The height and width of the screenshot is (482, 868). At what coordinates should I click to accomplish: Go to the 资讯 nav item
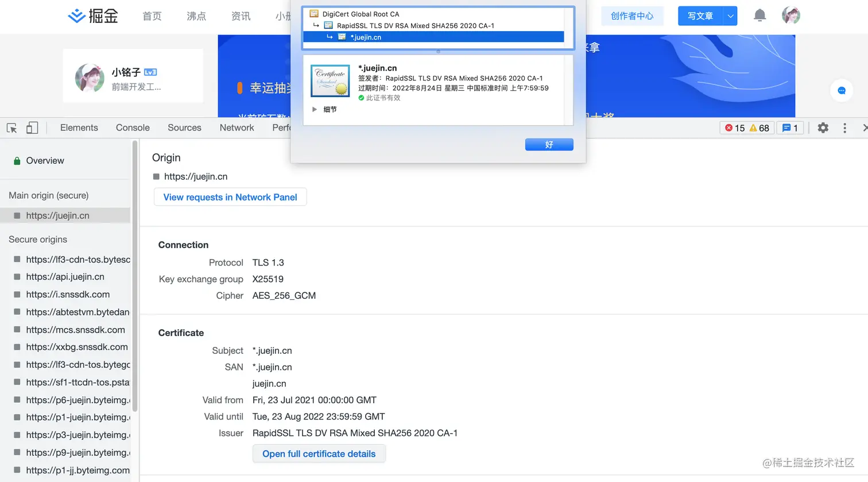pos(241,16)
